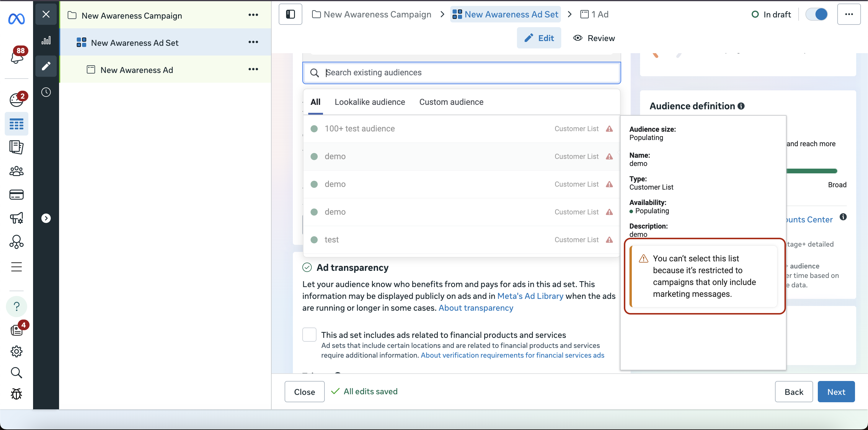Open Settings gear in left sidebar
868x430 pixels.
pos(16,351)
